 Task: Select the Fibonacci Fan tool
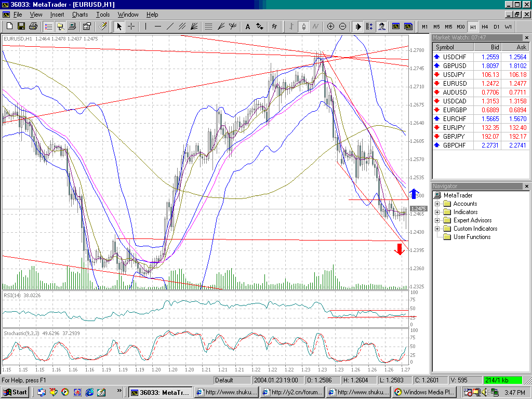click(221, 26)
